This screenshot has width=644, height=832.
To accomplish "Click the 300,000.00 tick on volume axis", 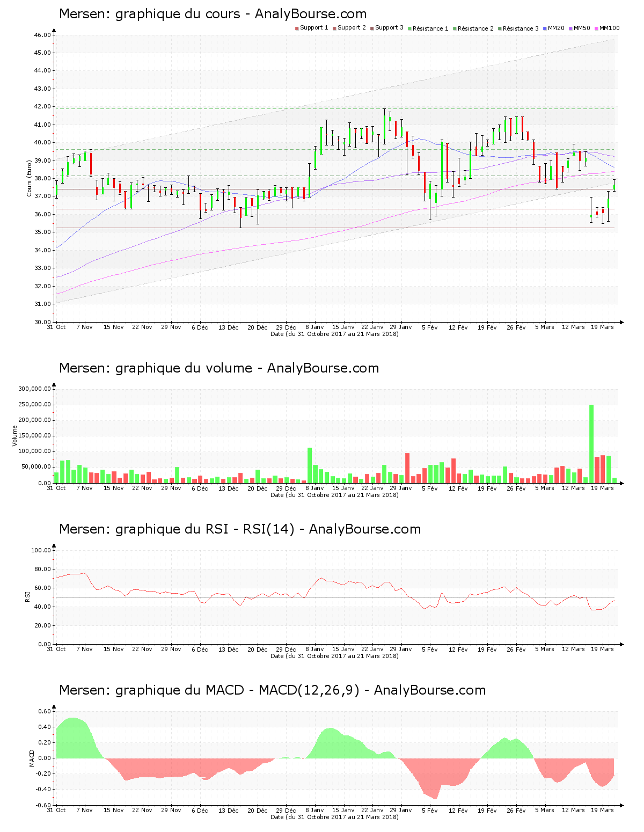I will tap(35, 389).
